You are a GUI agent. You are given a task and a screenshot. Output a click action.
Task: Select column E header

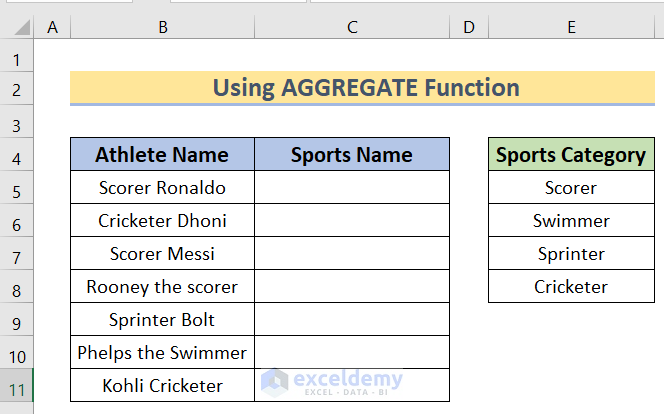(571, 28)
